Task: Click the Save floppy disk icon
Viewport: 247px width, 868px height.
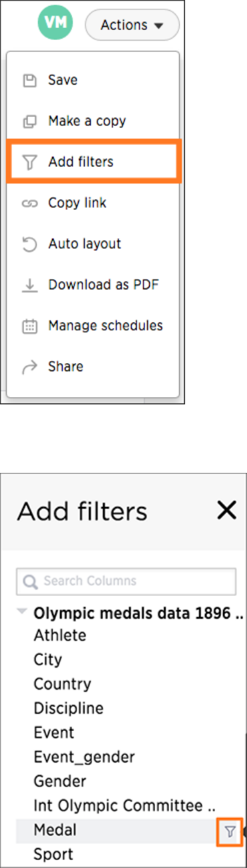Action: pos(30,80)
